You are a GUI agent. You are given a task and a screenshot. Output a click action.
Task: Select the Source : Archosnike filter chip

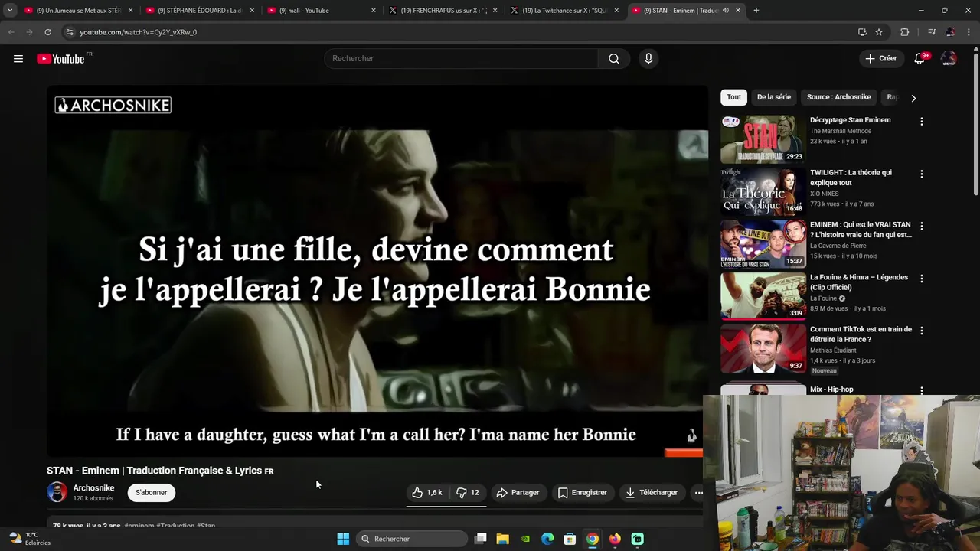838,97
